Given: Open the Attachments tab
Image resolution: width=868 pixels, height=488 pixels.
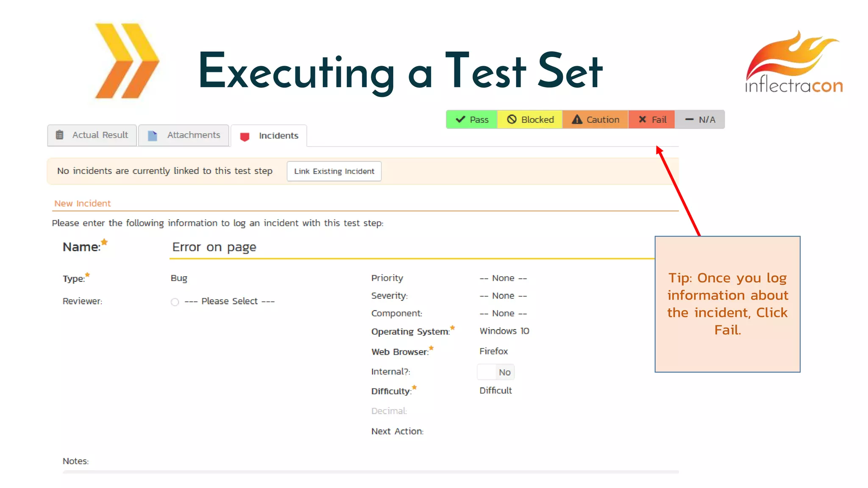Looking at the screenshot, I should (x=184, y=135).
